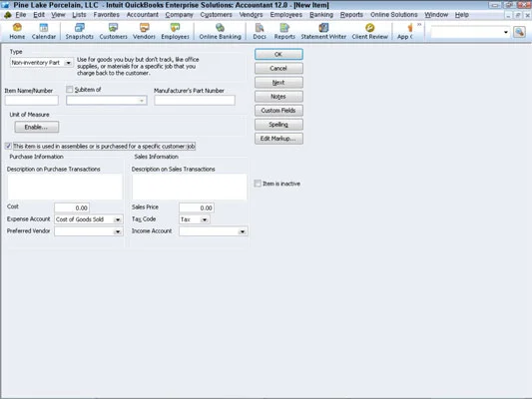
Task: Click Enable for Unit of Measure
Action: point(37,127)
